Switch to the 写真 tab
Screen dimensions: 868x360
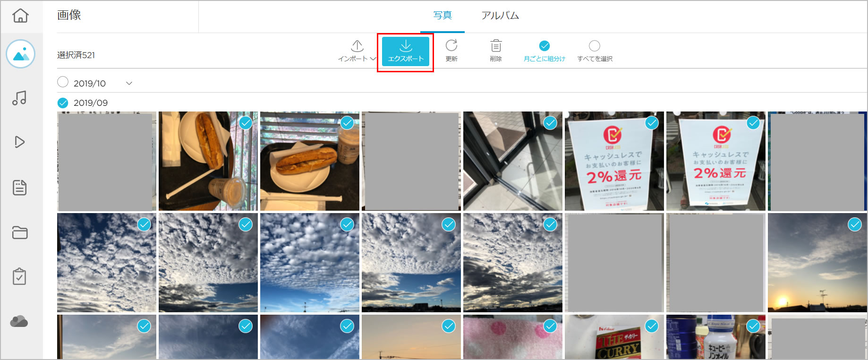[443, 16]
